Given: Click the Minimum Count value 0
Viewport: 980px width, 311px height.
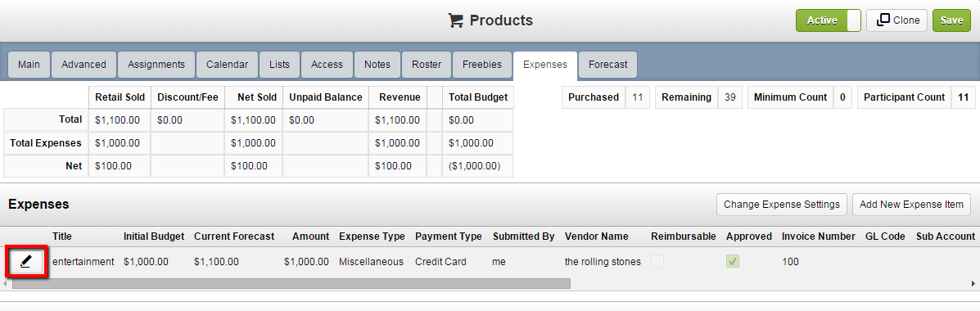Looking at the screenshot, I should coord(842,97).
